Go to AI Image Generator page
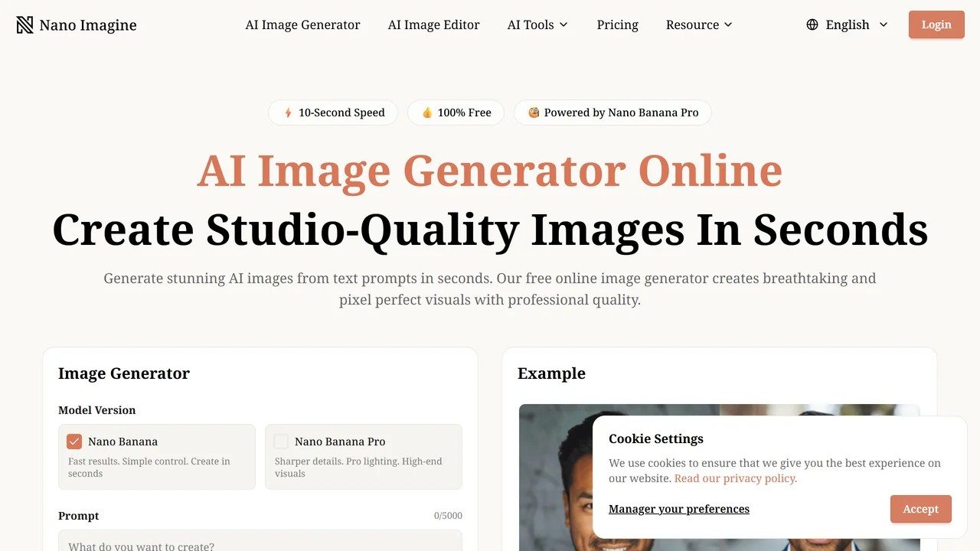The image size is (980, 551). click(302, 24)
